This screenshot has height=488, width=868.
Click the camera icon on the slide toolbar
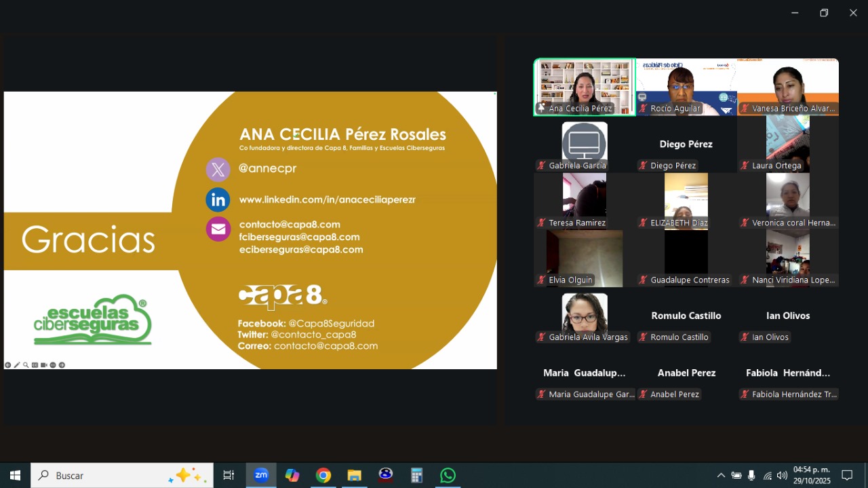(43, 365)
